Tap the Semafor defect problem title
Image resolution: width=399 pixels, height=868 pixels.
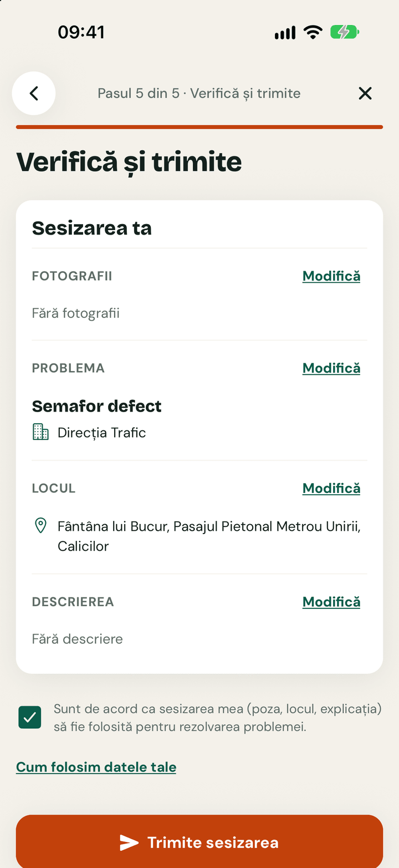coord(97,406)
